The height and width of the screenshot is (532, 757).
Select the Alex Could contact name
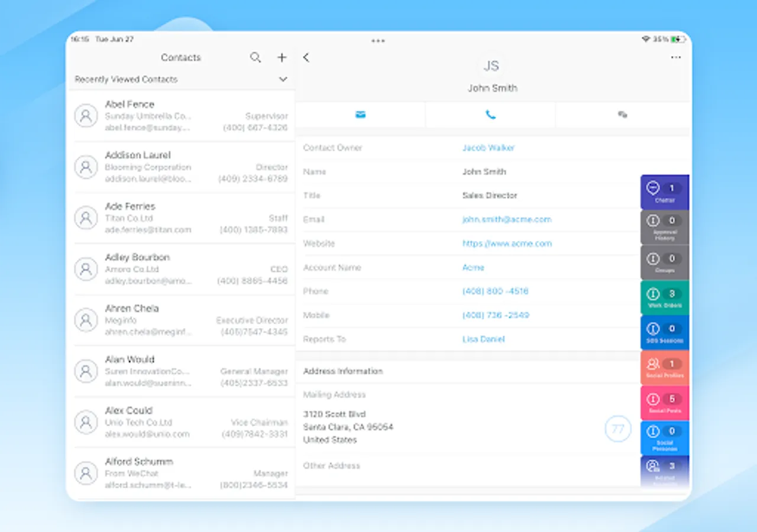[128, 410]
